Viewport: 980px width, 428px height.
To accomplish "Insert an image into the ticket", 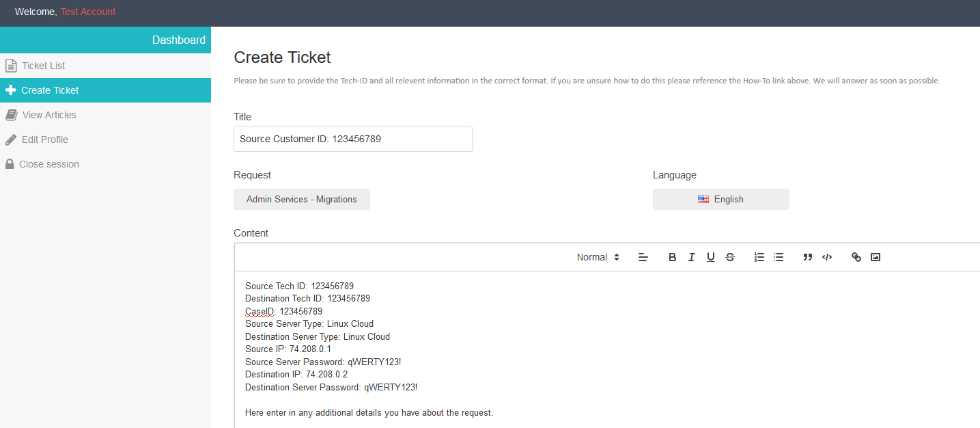I will 876,257.
